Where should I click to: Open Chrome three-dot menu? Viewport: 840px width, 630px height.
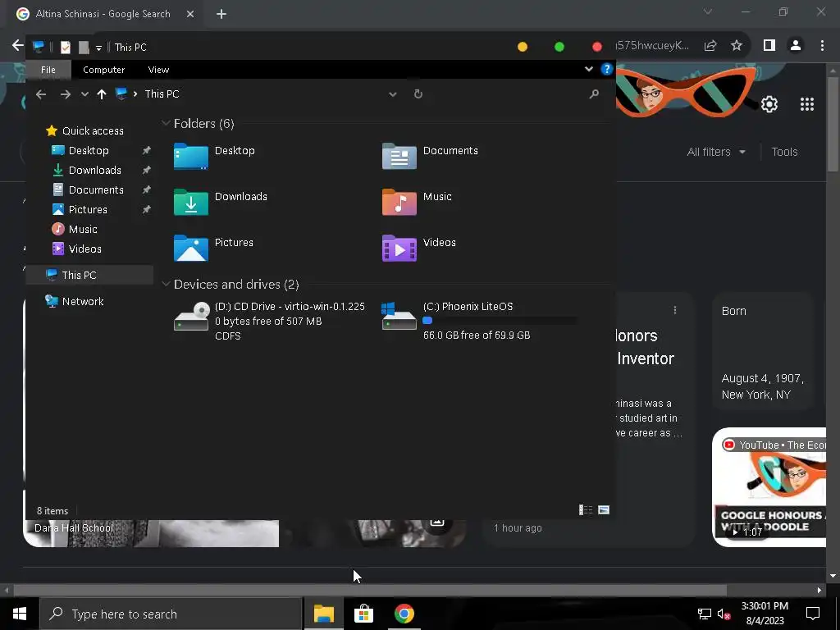coord(822,46)
